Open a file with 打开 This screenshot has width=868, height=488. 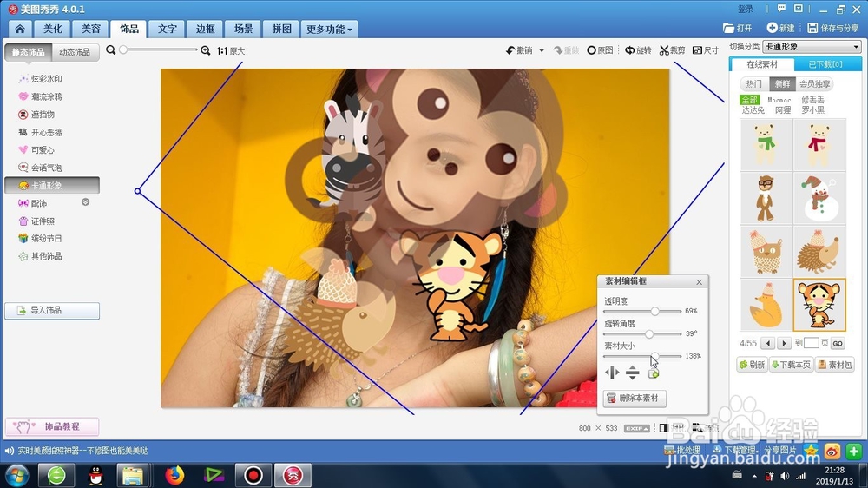coord(737,28)
